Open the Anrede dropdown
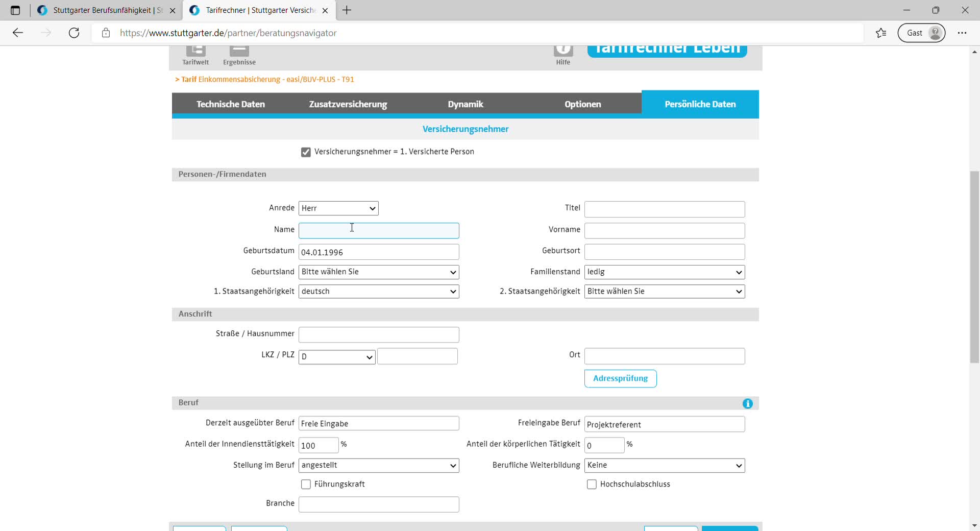This screenshot has width=980, height=531. point(338,208)
